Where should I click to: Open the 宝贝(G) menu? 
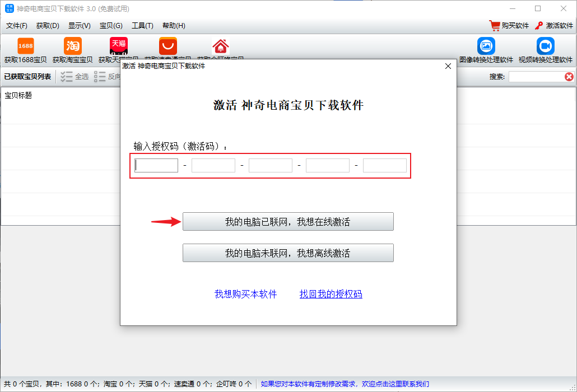(x=111, y=26)
